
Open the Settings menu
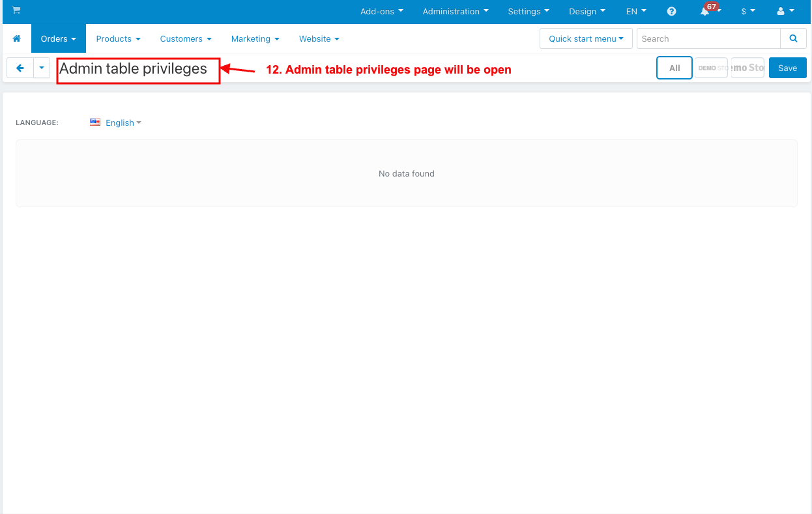pyautogui.click(x=529, y=12)
